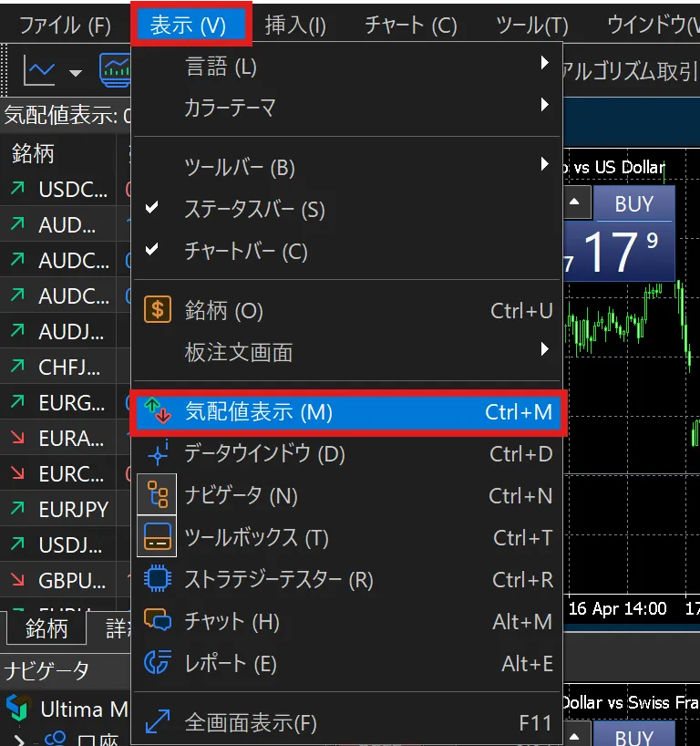
Task: Click the up arrow beside the lower BUY
Action: coord(574,736)
